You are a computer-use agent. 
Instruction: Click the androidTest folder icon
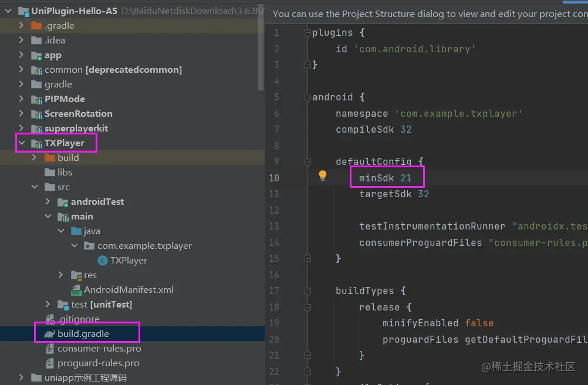63,202
